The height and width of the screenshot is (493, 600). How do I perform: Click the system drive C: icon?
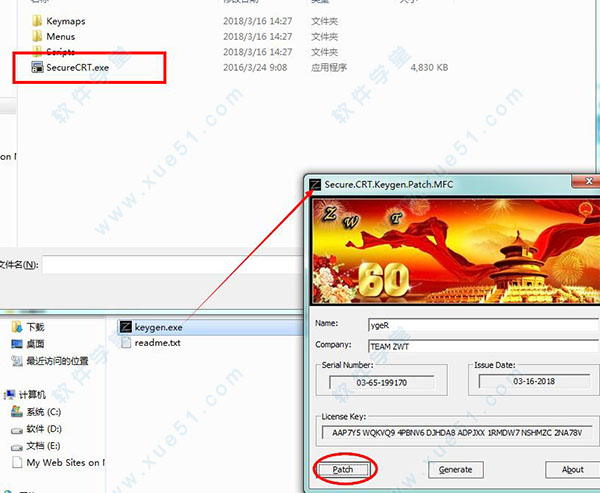pyautogui.click(x=17, y=411)
